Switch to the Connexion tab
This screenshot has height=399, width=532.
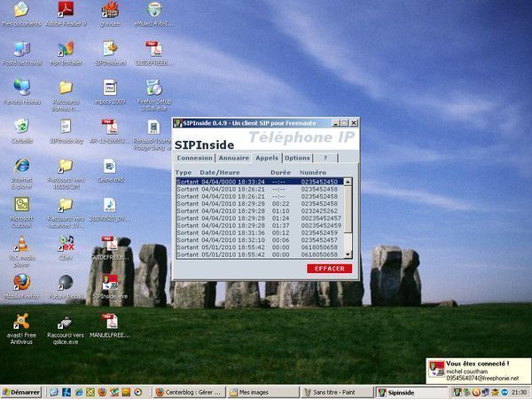(194, 158)
